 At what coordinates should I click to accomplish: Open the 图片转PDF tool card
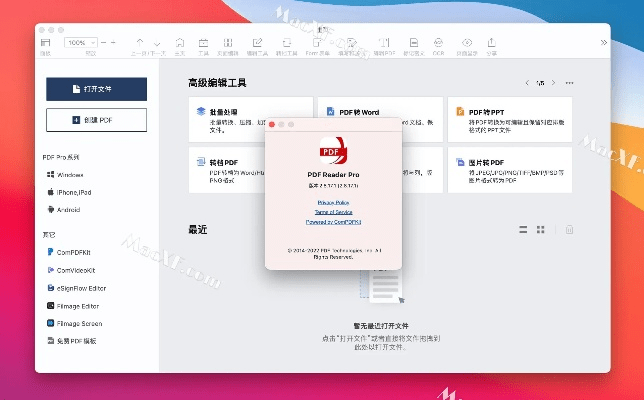point(510,170)
